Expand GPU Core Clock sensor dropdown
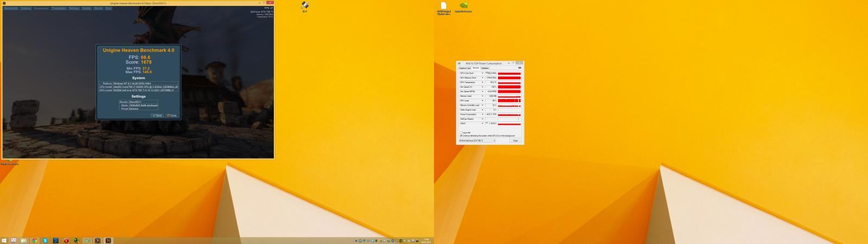Screen dimensions: 868x244 tap(482, 73)
